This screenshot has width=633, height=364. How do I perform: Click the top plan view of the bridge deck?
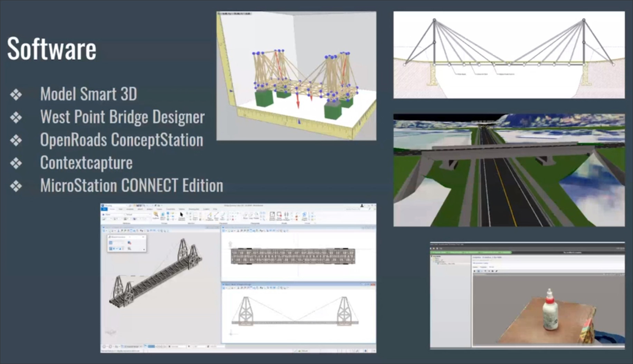pyautogui.click(x=293, y=256)
